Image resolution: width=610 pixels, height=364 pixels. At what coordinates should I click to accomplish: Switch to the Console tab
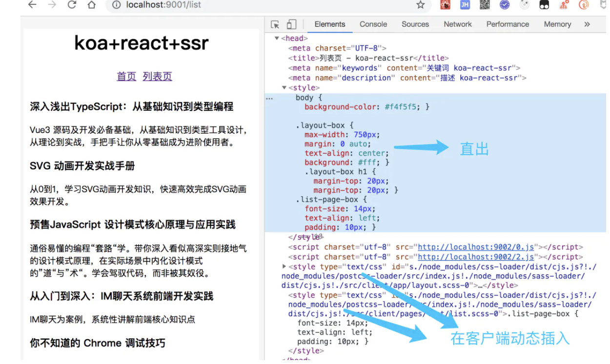click(373, 24)
